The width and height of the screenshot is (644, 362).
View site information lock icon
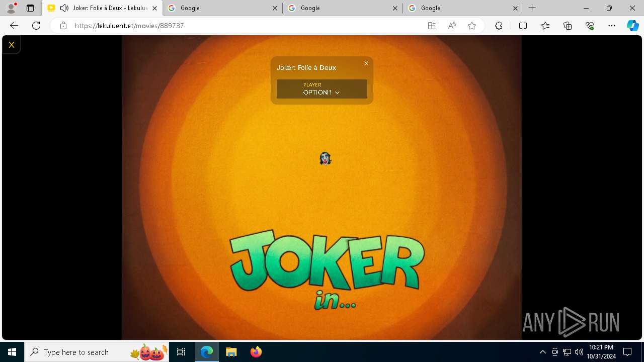pos(63,26)
